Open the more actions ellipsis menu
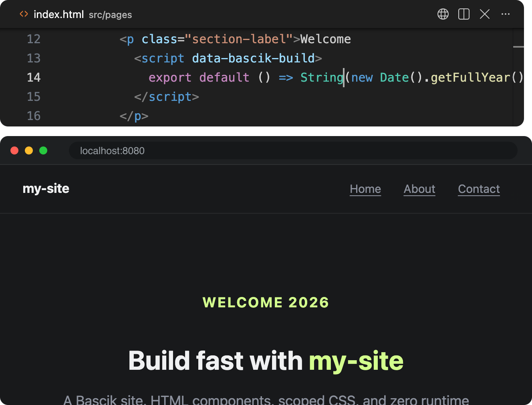This screenshot has width=532, height=405. click(506, 14)
